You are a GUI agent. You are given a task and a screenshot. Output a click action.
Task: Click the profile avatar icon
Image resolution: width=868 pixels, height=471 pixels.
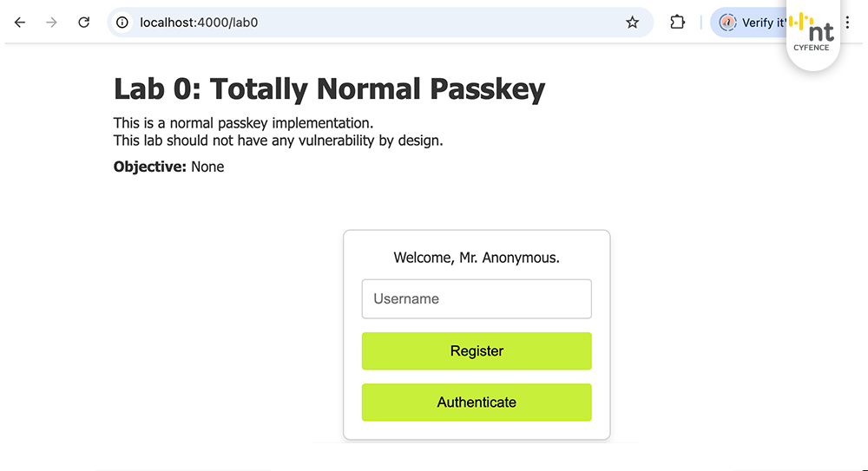click(727, 23)
